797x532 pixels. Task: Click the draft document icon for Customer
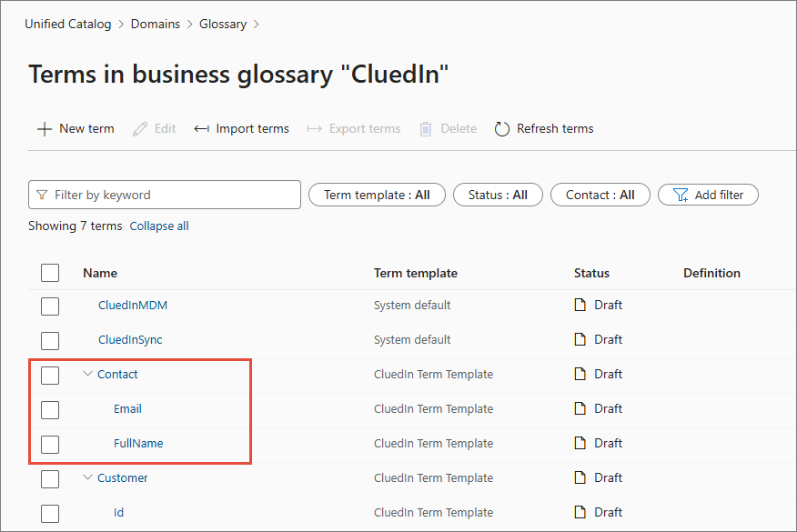click(580, 477)
